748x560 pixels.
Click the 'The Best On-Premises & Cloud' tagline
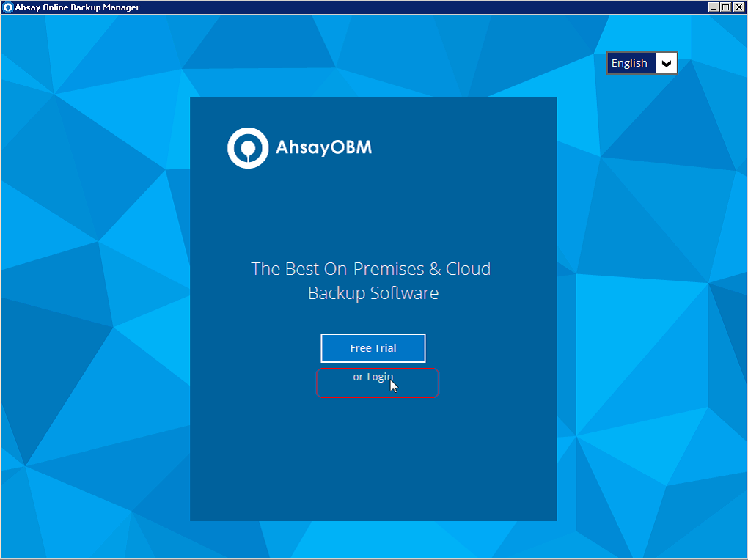[370, 269]
